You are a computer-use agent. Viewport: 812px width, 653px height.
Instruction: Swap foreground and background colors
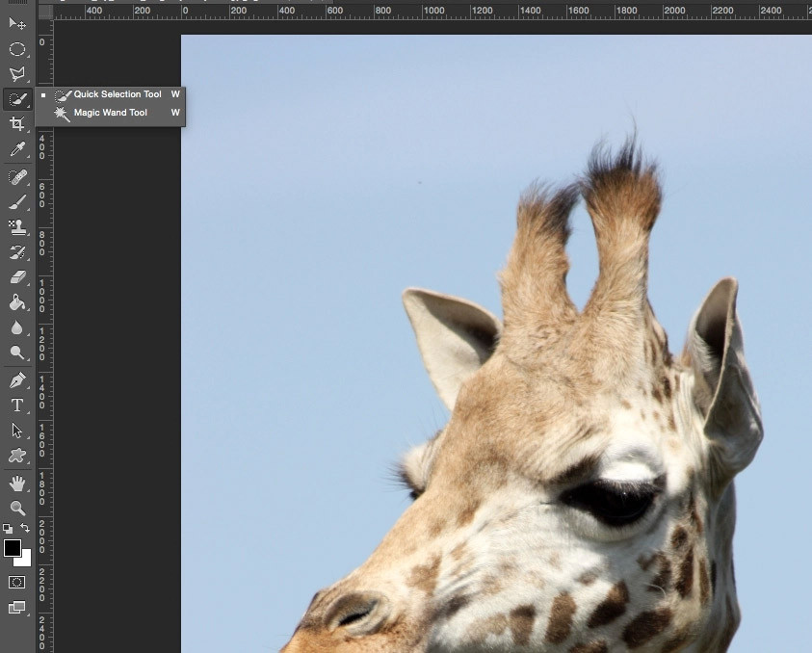pyautogui.click(x=25, y=529)
